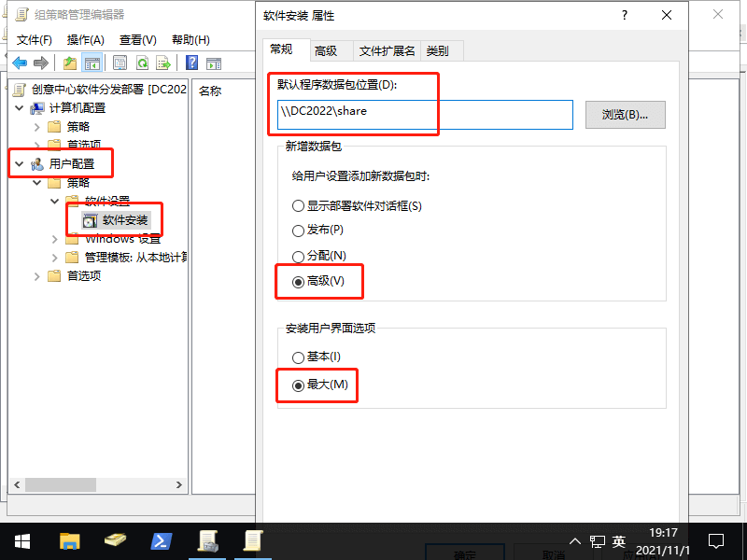Click the Forward arrow toolbar icon
747x560 pixels.
41,63
